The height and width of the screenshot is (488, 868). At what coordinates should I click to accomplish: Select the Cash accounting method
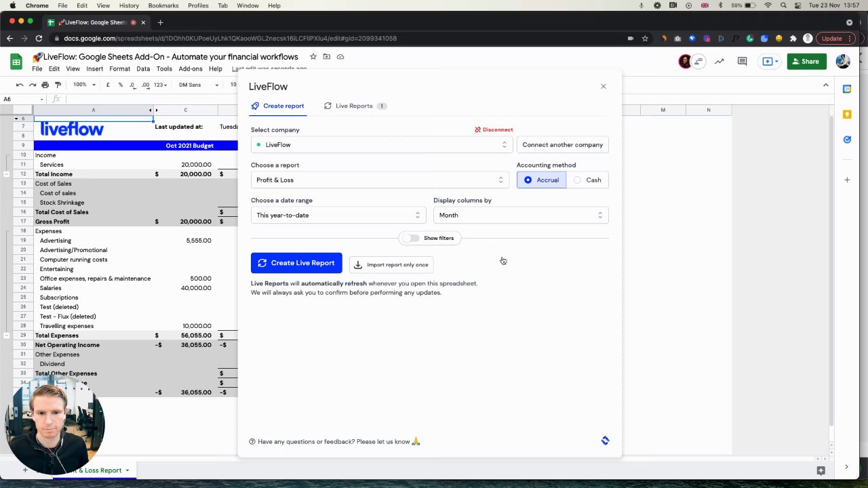pos(587,180)
